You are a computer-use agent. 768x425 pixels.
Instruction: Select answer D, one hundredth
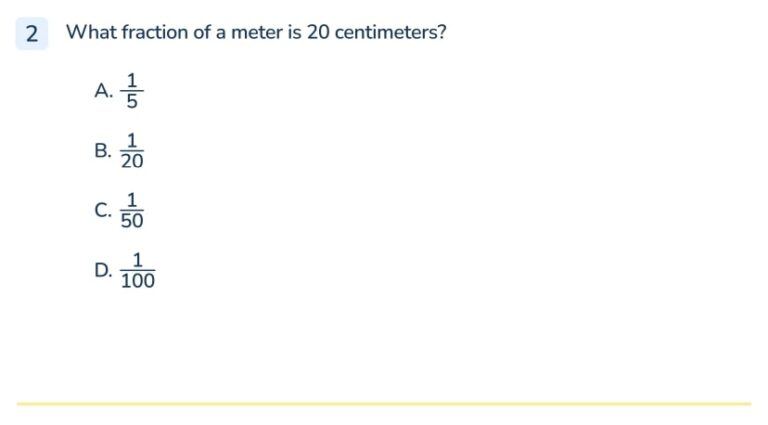(x=125, y=270)
